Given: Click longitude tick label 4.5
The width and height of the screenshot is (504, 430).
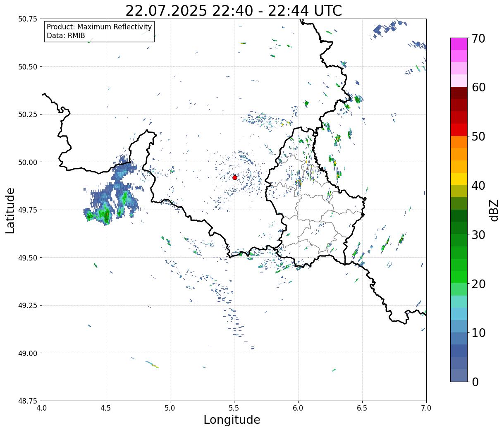Looking at the screenshot, I should pyautogui.click(x=106, y=408).
